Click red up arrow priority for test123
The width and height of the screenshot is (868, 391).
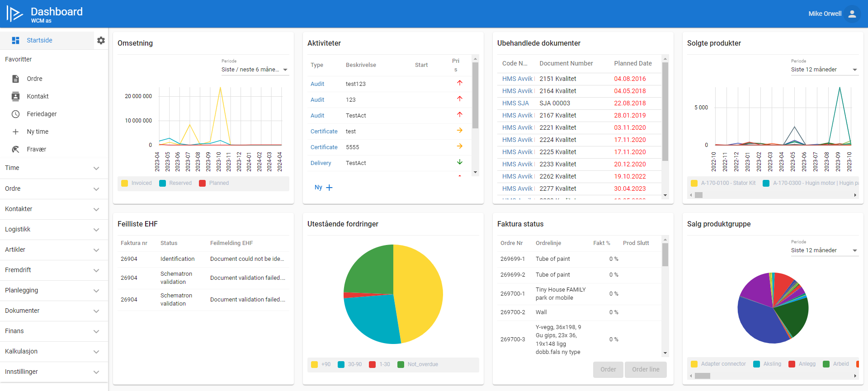459,83
